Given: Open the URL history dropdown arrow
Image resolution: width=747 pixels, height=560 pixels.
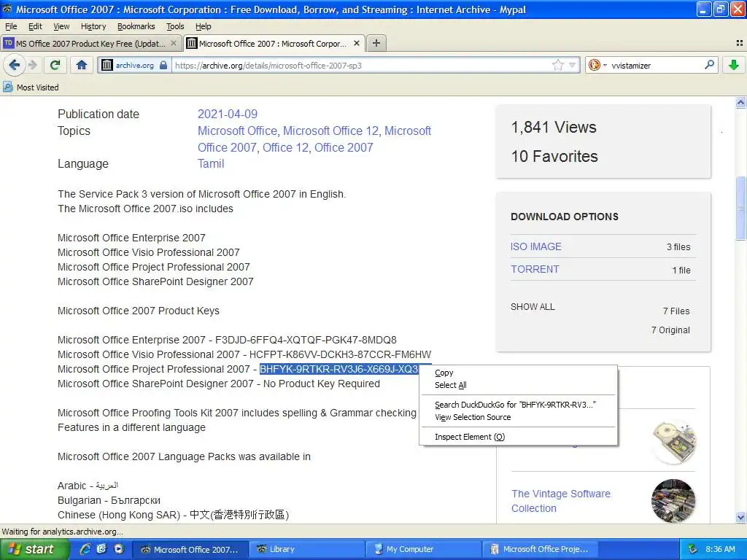Looking at the screenshot, I should [572, 65].
